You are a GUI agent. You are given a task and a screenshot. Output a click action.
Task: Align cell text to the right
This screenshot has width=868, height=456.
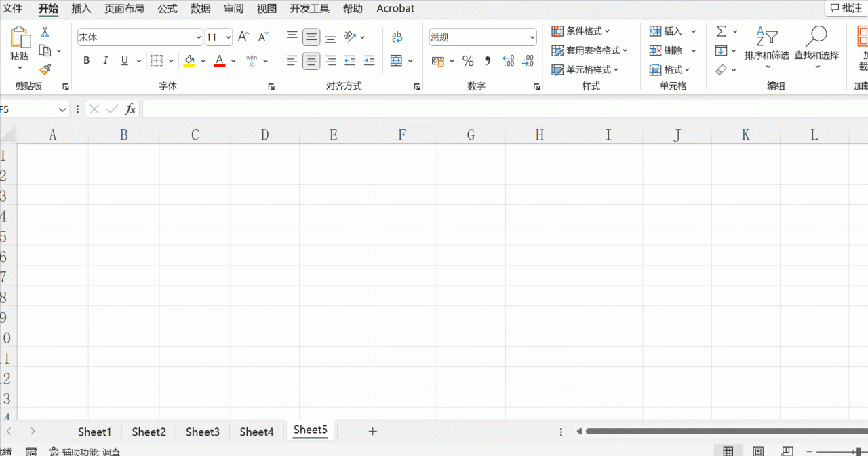(330, 61)
